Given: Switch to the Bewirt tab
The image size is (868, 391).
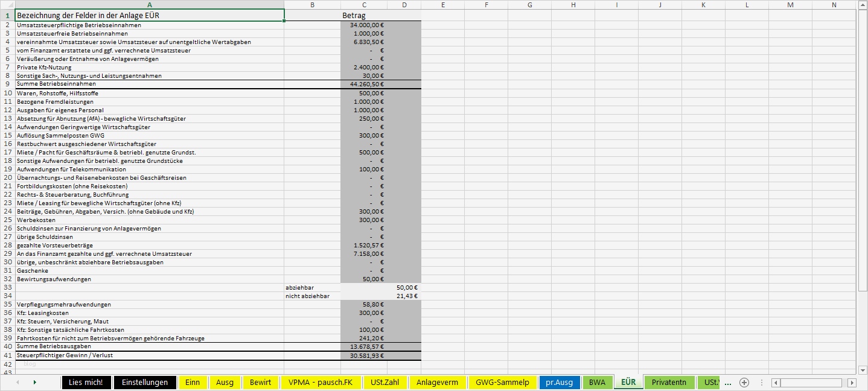Looking at the screenshot, I should 260,382.
